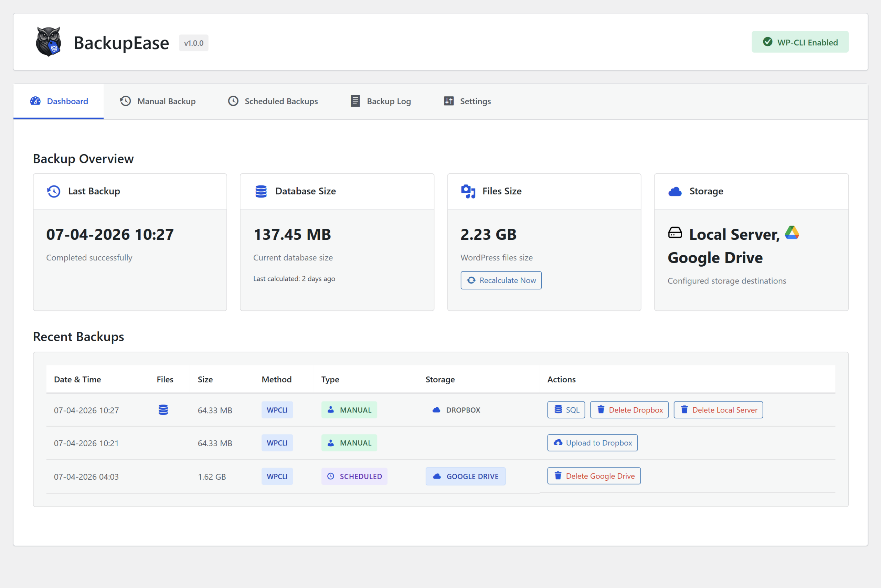Select the Dashboard tab
Screen dimensions: 881x588
59,101
